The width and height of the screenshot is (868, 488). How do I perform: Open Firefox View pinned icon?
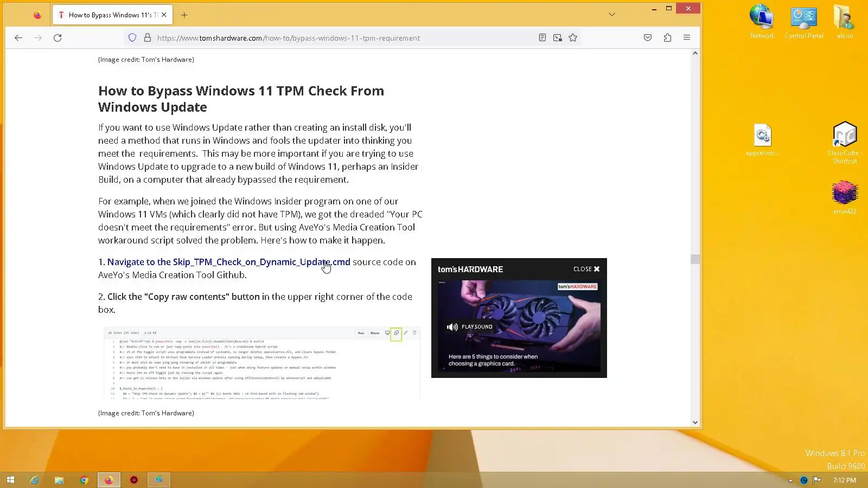click(x=37, y=15)
